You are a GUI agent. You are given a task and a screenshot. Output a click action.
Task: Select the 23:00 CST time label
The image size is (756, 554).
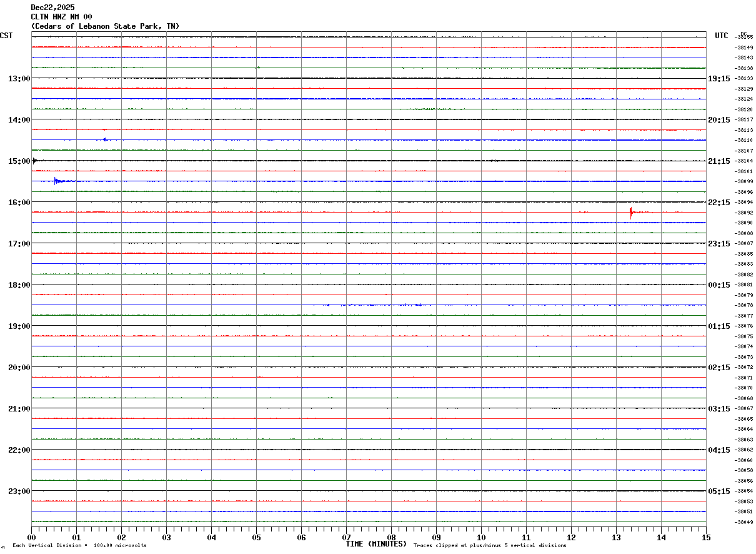pos(19,491)
